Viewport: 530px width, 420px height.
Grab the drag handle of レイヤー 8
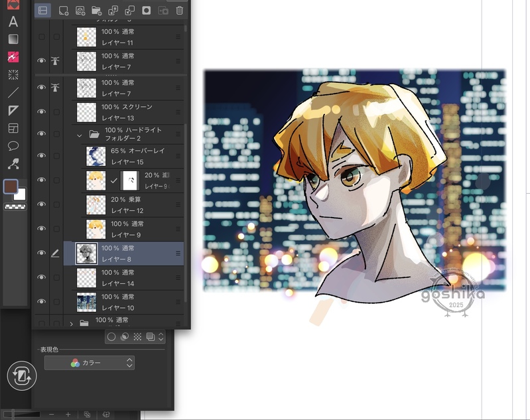click(178, 253)
